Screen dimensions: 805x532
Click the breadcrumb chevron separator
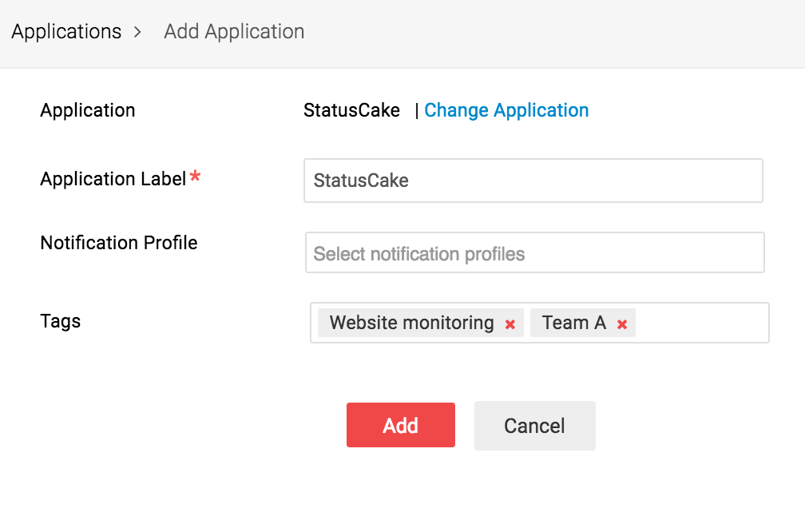137,32
